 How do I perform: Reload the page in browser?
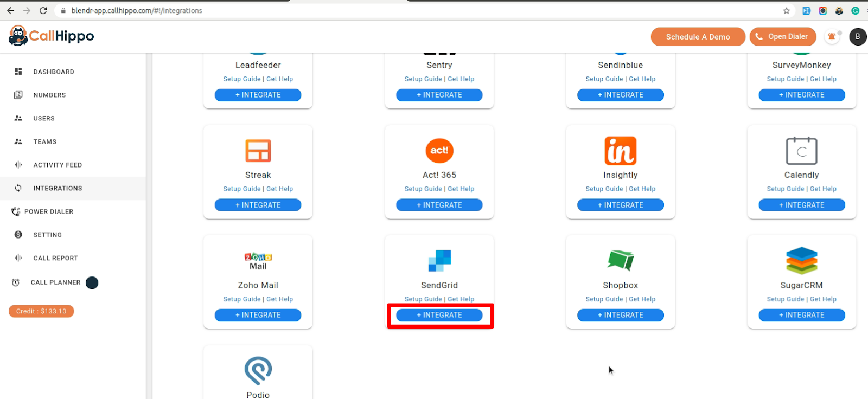(x=43, y=10)
